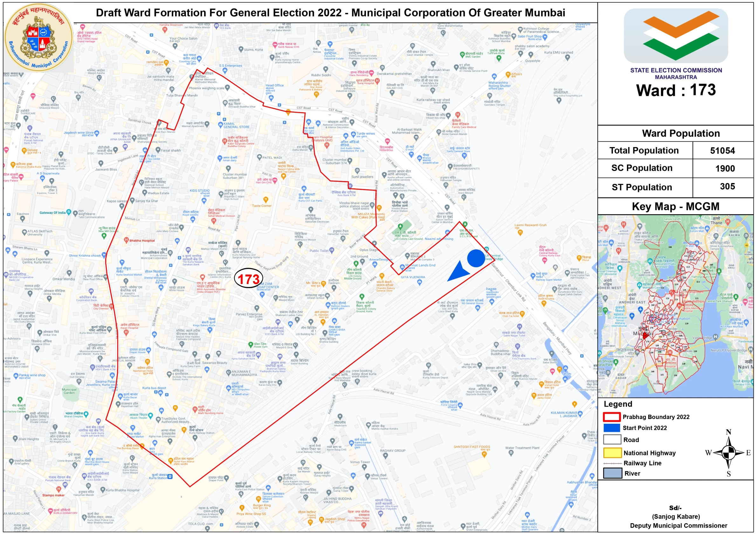Click the Total Population value 51054
This screenshot has height=534, width=756.
pos(722,151)
